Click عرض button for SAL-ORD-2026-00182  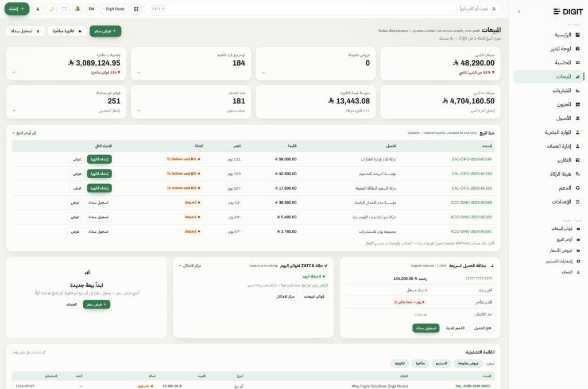tap(77, 188)
